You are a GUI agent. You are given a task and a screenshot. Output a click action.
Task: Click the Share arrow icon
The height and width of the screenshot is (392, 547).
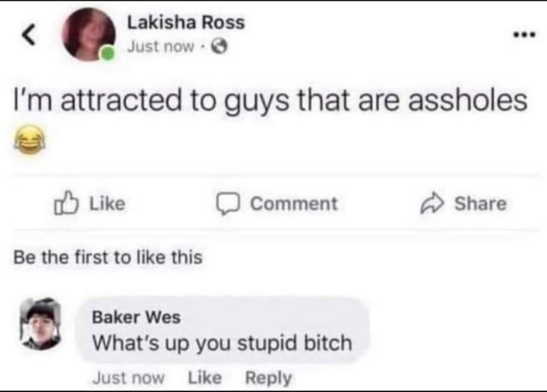click(432, 203)
